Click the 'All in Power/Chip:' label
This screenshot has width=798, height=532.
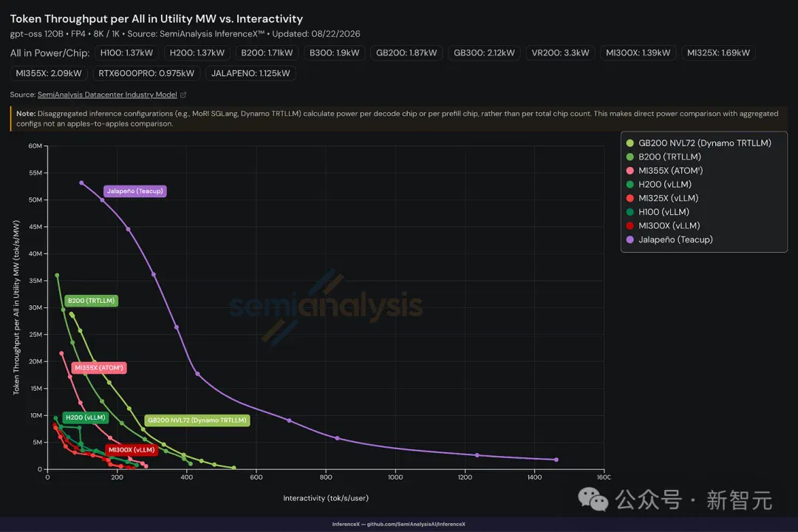tap(50, 53)
